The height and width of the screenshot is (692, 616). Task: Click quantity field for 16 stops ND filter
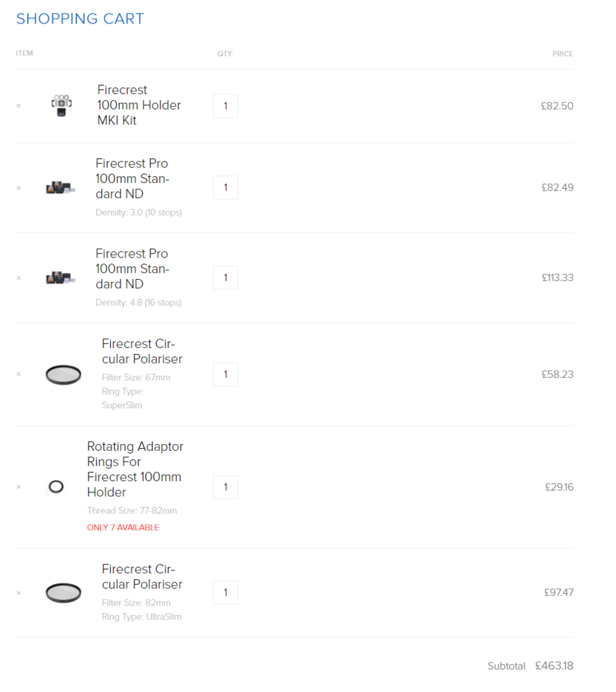pos(225,278)
